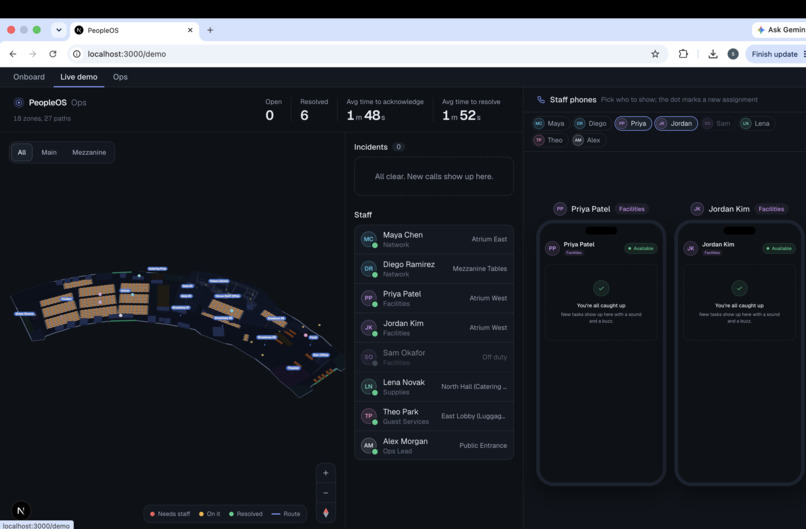The height and width of the screenshot is (529, 806).
Task: Click the Facilities tag beside Jordan Kim heading
Action: click(x=771, y=209)
